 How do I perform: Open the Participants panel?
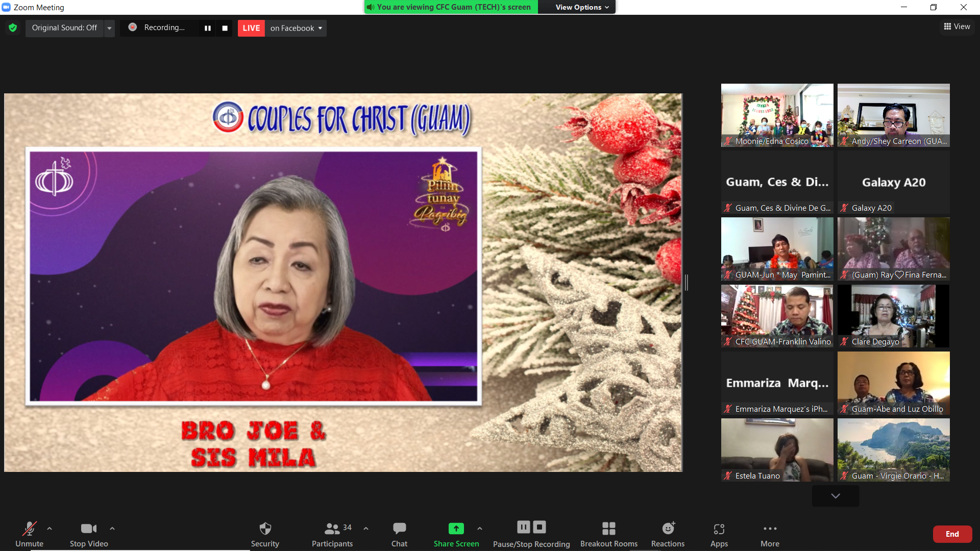(332, 534)
